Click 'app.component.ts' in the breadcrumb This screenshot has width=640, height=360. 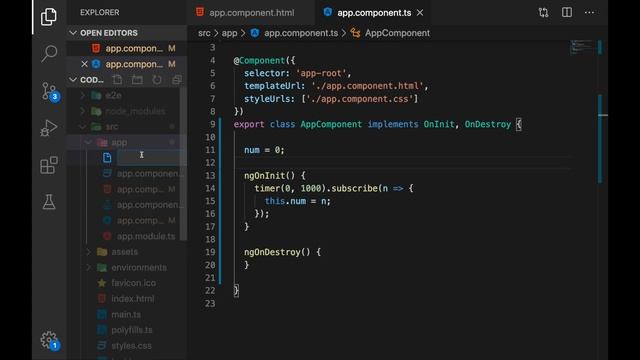pos(301,33)
